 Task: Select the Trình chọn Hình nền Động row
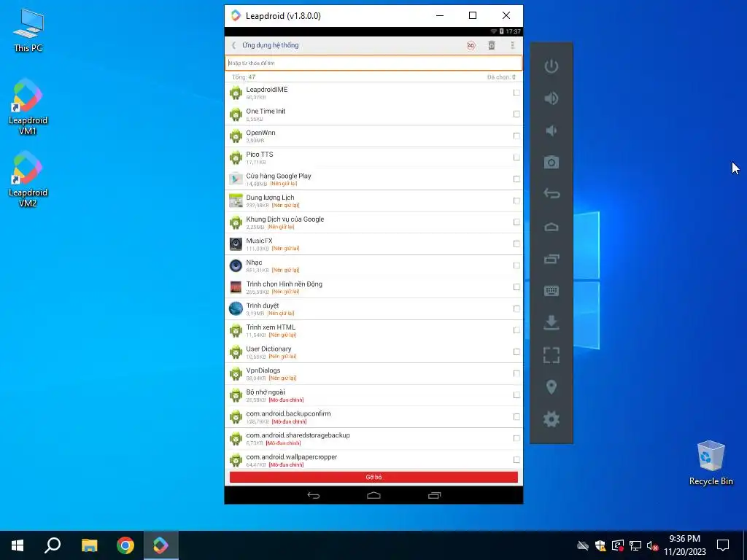pyautogui.click(x=373, y=287)
